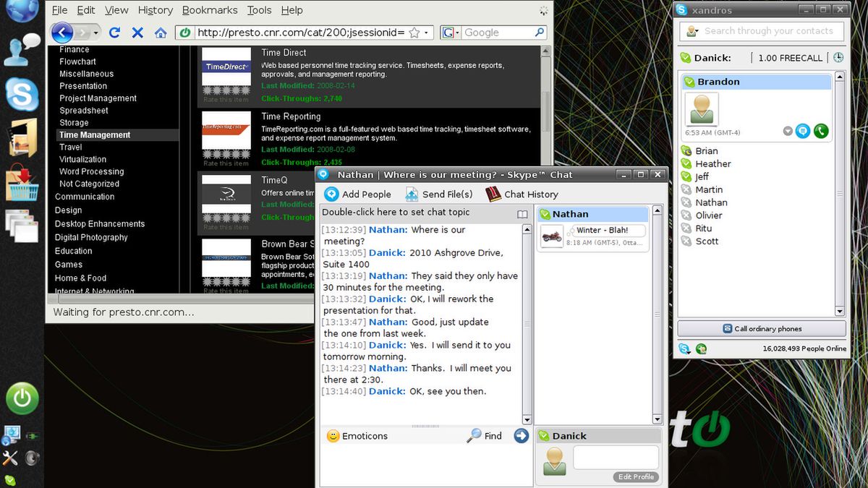Viewport: 868px width, 488px height.
Task: Click the Skype contact list scrollbar
Action: [x=840, y=193]
